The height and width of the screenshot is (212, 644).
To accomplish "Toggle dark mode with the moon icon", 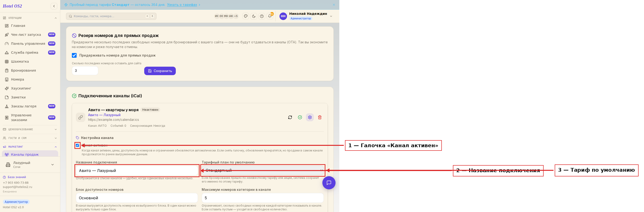I will click(x=254, y=16).
